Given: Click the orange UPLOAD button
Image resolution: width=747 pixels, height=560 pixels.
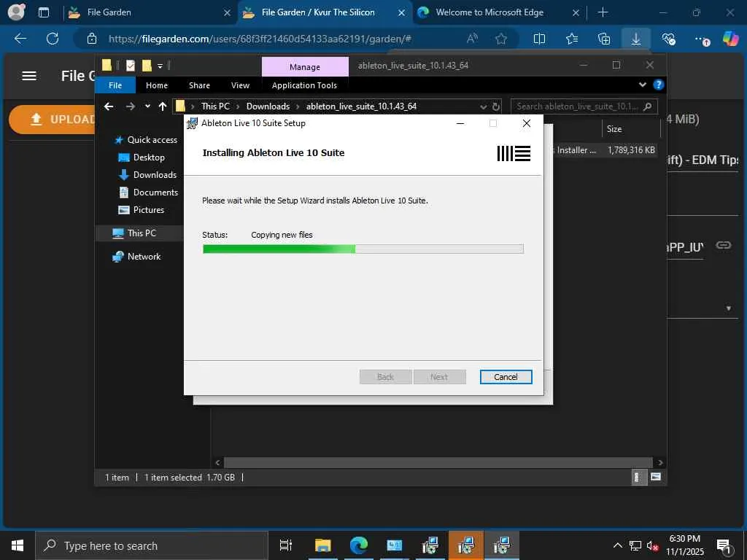Looking at the screenshot, I should (x=52, y=119).
